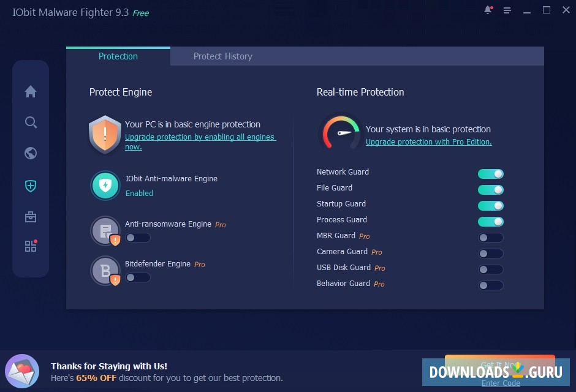Click 'Upgrade protection with Pro Edition' link
576x392 pixels.
click(x=428, y=141)
